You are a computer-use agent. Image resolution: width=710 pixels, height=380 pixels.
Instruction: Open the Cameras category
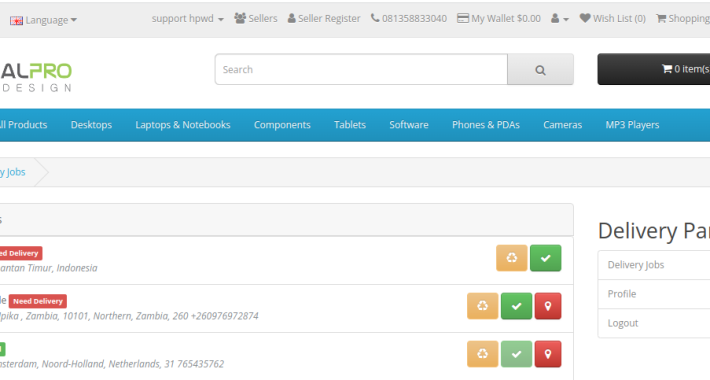click(562, 125)
